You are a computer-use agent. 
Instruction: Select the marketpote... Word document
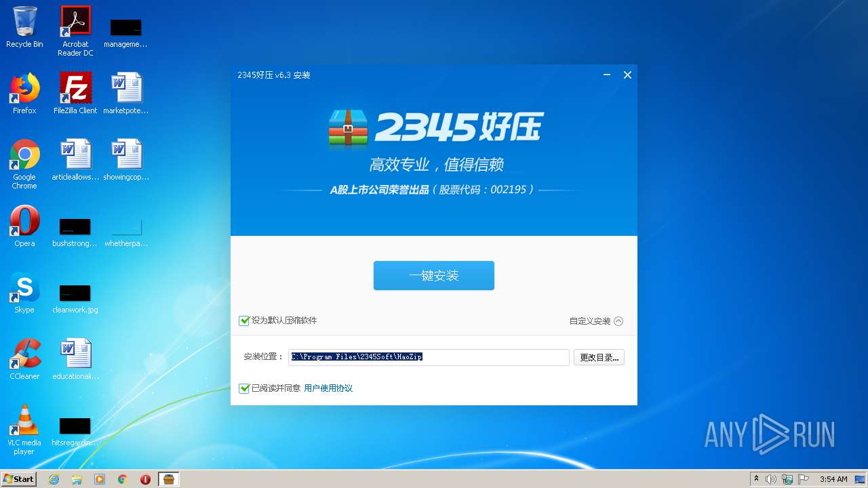(x=126, y=94)
